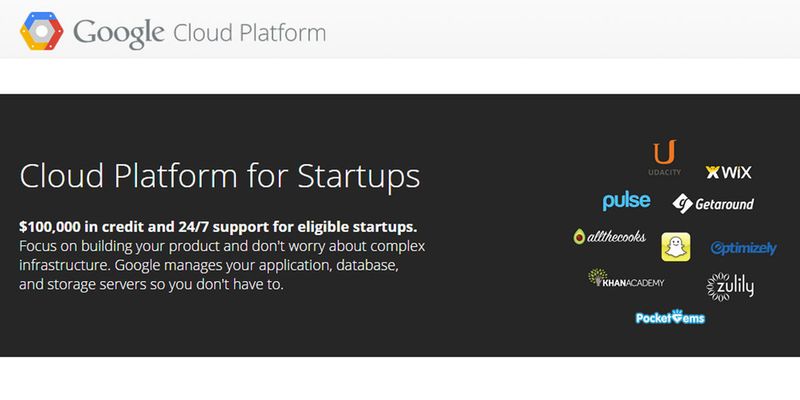Image resolution: width=800 pixels, height=400 pixels.
Task: Click the Google Cloud Platform hexagon logo
Action: tap(41, 31)
